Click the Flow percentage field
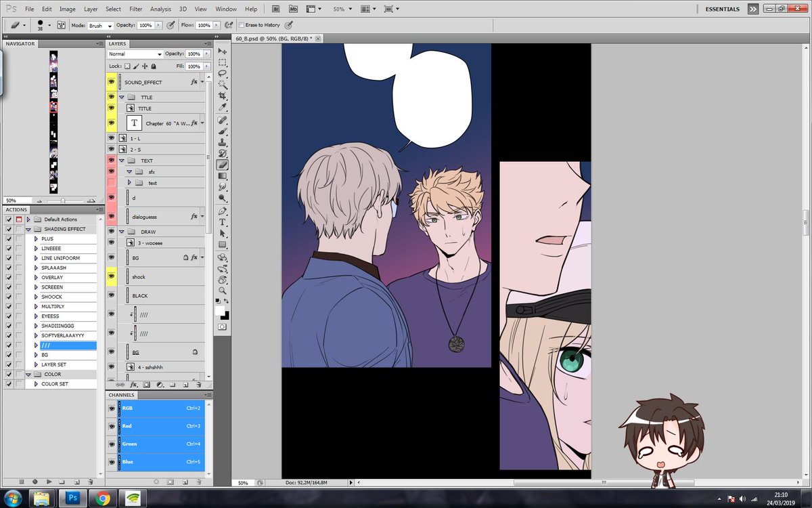Viewport: 812px width, 508px height. coord(204,25)
